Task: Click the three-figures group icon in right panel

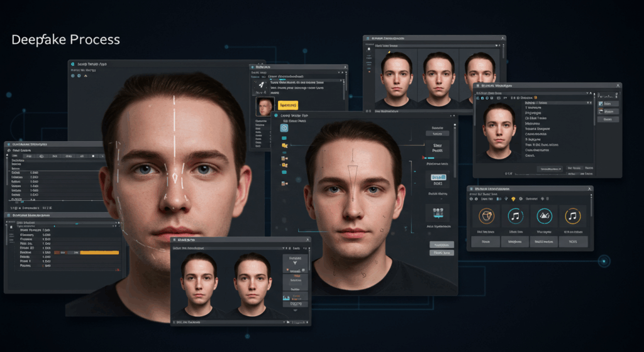Action: point(438,211)
